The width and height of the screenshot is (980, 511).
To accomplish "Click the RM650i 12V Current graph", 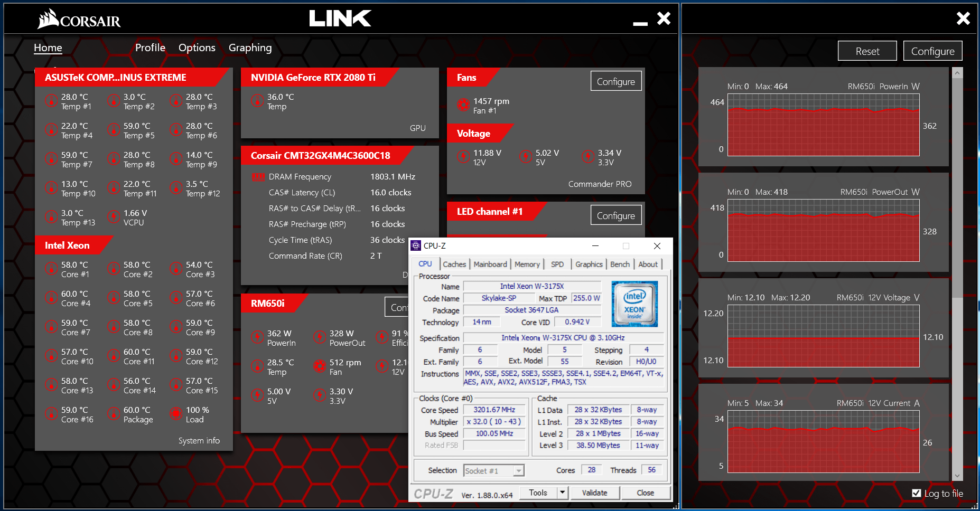I will [x=824, y=442].
